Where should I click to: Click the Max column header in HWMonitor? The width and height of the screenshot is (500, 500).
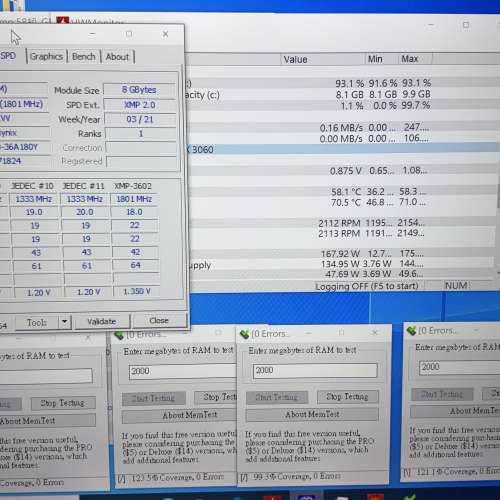pos(409,59)
